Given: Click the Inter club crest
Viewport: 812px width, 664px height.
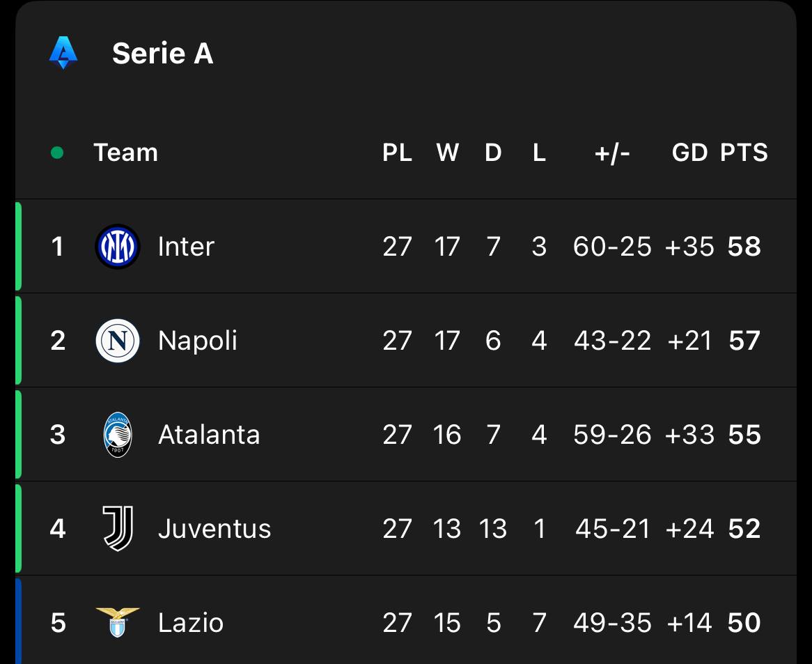Looking at the screenshot, I should (118, 247).
